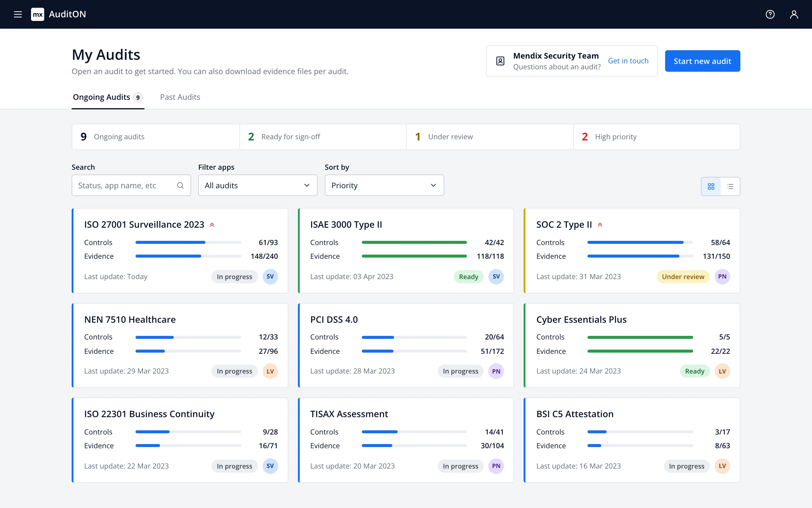Click Evidence progress bar on PCI DSS 4.0
The height and width of the screenshot is (508, 812).
pos(414,351)
